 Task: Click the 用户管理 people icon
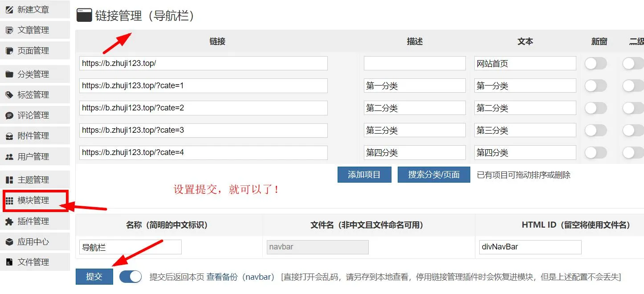(x=9, y=157)
